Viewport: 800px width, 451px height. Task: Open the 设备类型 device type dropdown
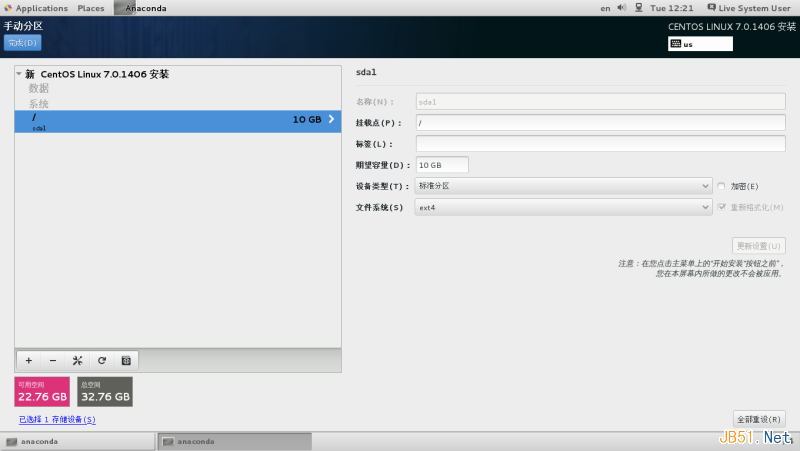(563, 186)
